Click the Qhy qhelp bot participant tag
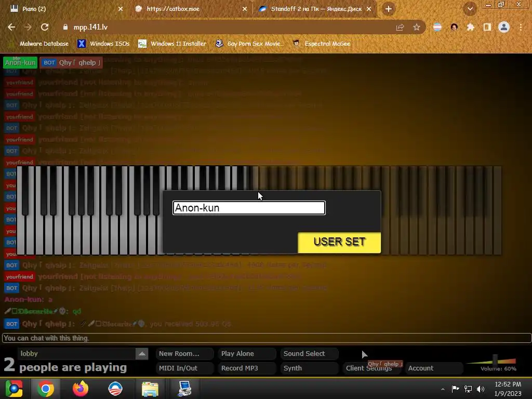 pos(71,62)
